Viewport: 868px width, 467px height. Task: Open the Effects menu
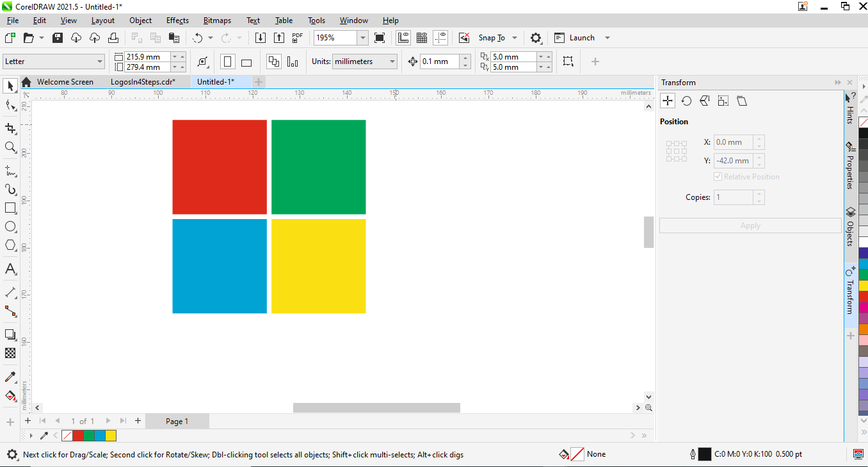(x=177, y=20)
